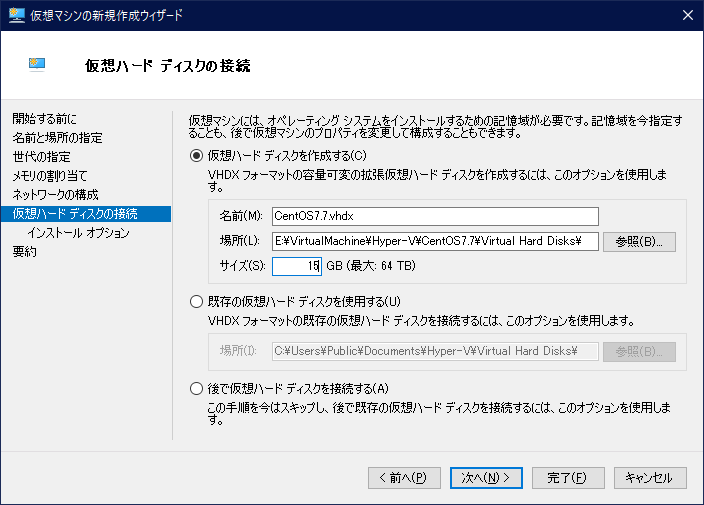
Task: Open the 世代の指定 step
Action: pyautogui.click(x=41, y=157)
